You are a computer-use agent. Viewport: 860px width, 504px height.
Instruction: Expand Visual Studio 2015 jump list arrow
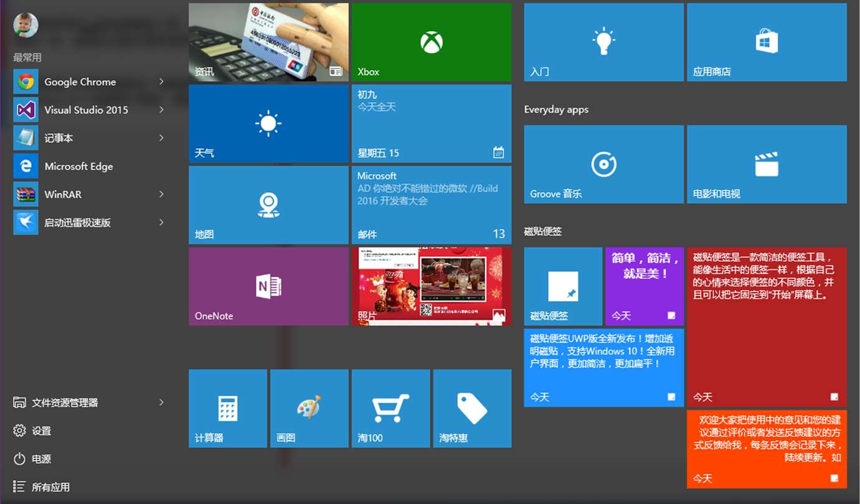click(x=161, y=110)
